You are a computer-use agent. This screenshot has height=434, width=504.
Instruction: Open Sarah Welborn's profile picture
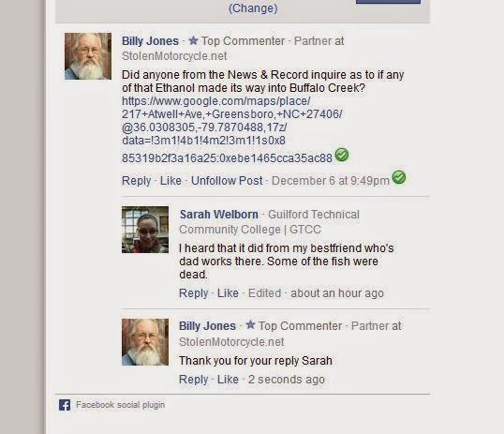click(x=145, y=230)
